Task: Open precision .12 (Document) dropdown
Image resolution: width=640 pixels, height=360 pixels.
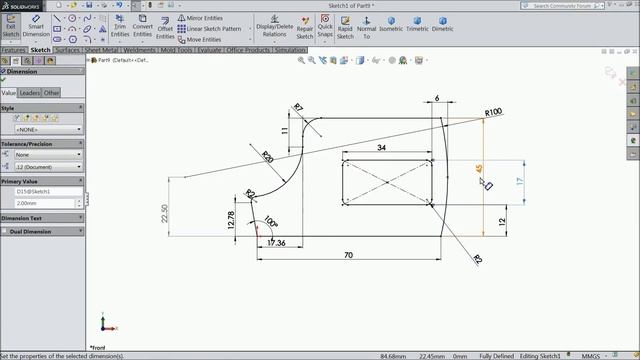Action: click(48, 167)
